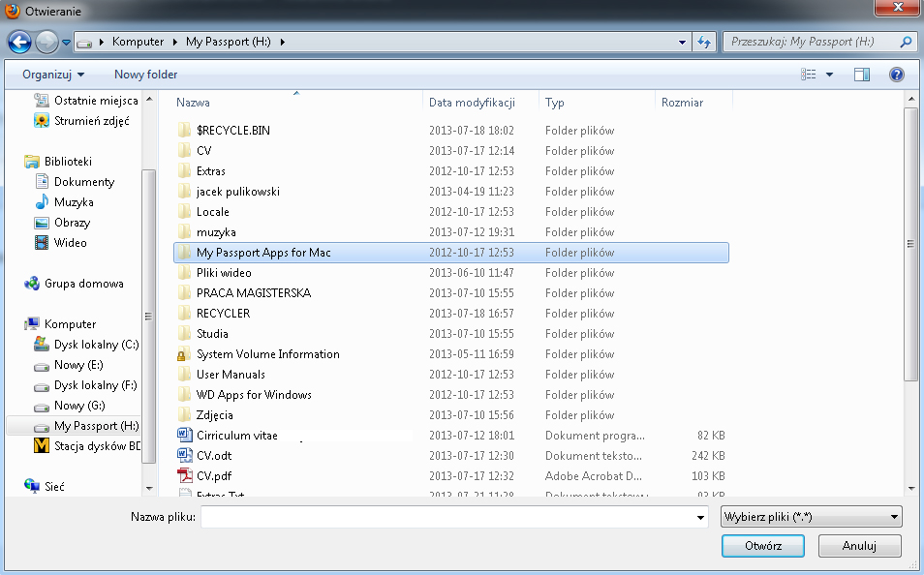The height and width of the screenshot is (575, 924).
Task: Select the muzyka folder icon
Action: pyautogui.click(x=184, y=232)
